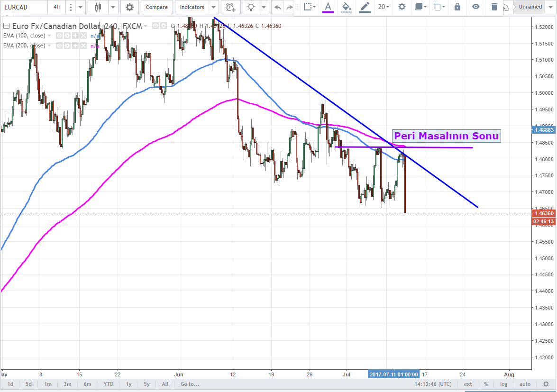Delete the selected drawing with trash icon
This screenshot has width=557, height=392.
coord(494,7)
